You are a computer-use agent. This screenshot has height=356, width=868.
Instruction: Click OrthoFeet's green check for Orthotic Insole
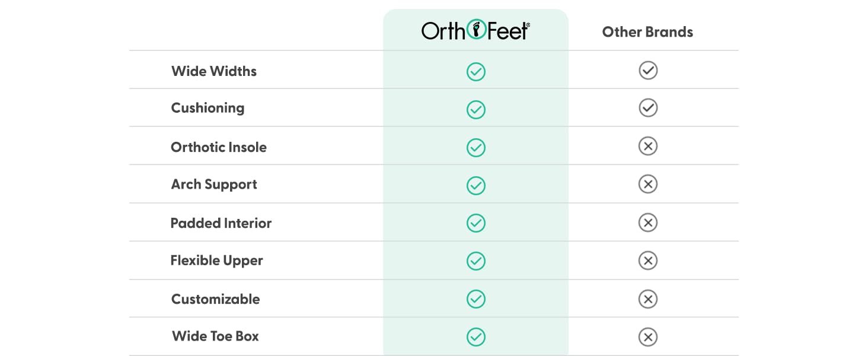click(x=476, y=148)
